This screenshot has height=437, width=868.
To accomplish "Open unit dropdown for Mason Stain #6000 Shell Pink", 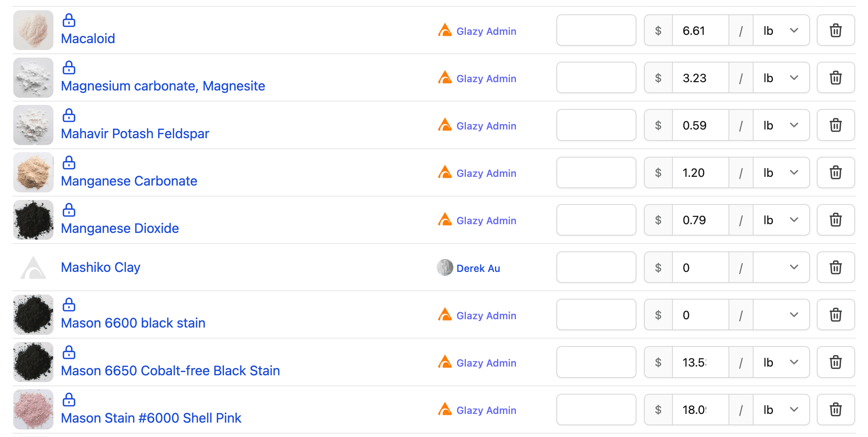I will pos(781,410).
